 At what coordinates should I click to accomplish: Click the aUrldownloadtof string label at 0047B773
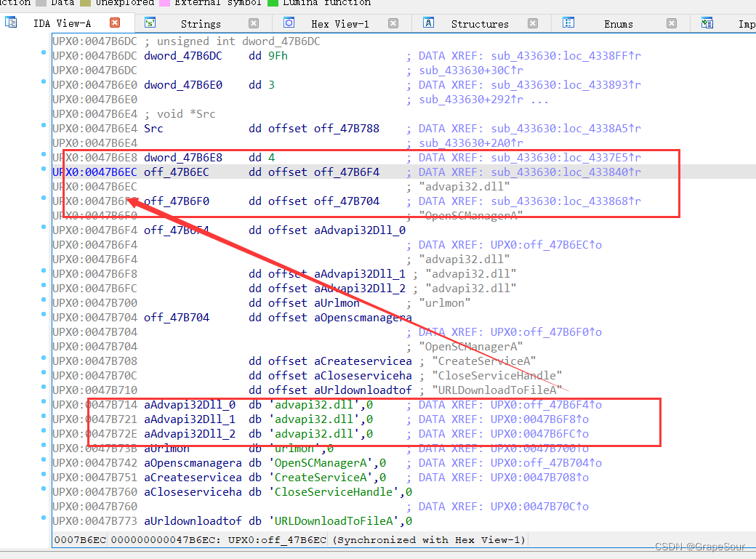pyautogui.click(x=193, y=521)
